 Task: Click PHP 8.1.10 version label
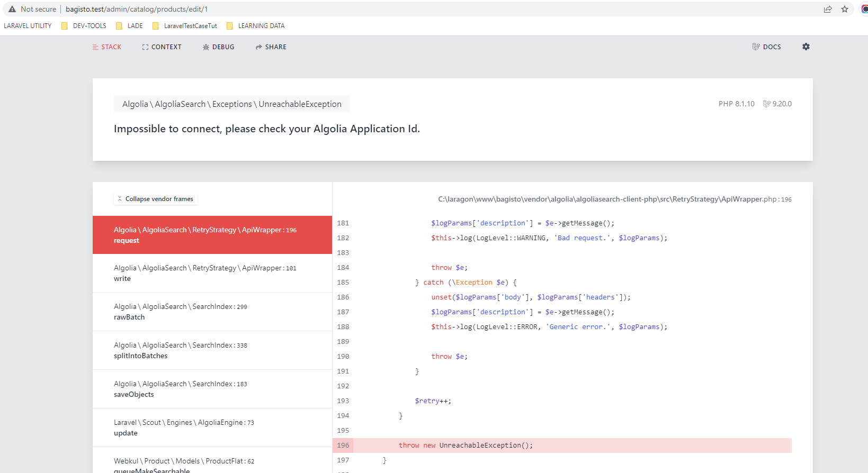(737, 104)
